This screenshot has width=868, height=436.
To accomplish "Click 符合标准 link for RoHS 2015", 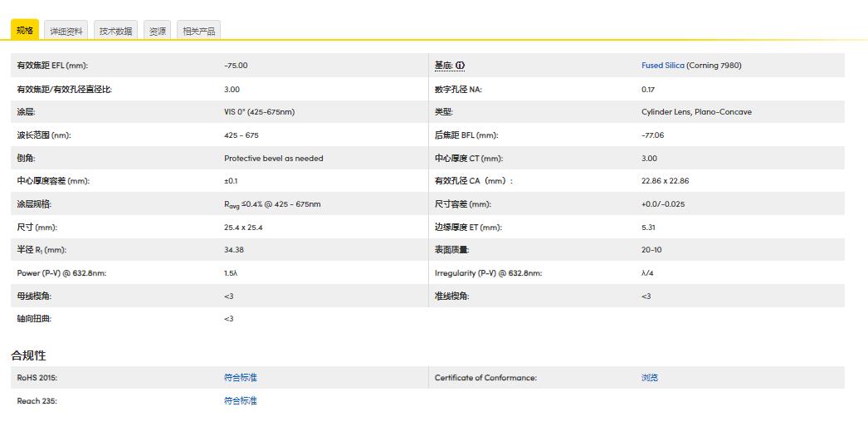I will [x=241, y=378].
